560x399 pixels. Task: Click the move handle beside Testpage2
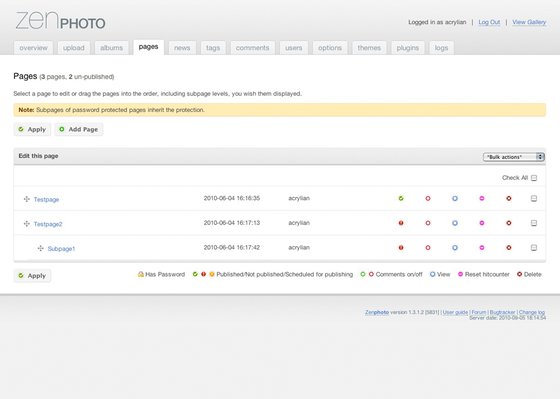click(26, 224)
